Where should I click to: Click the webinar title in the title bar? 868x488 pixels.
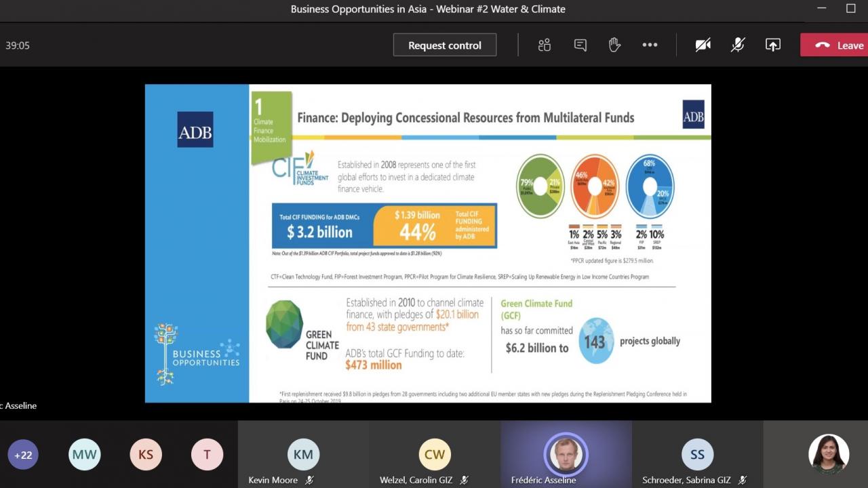click(x=428, y=9)
